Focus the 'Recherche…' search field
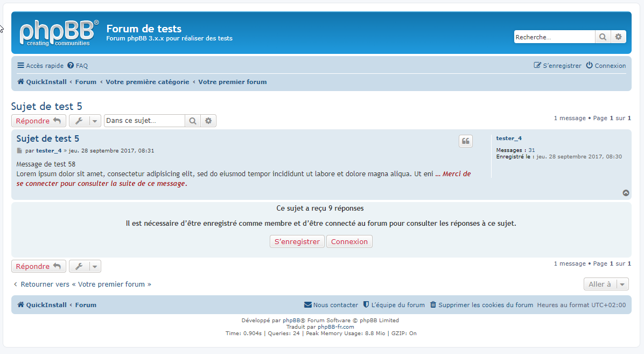 pyautogui.click(x=554, y=37)
